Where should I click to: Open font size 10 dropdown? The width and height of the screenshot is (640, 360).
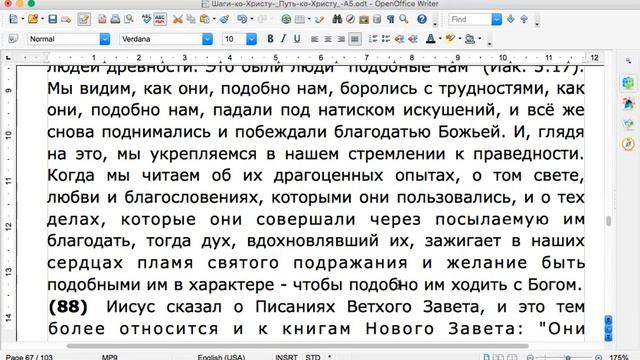coord(252,39)
